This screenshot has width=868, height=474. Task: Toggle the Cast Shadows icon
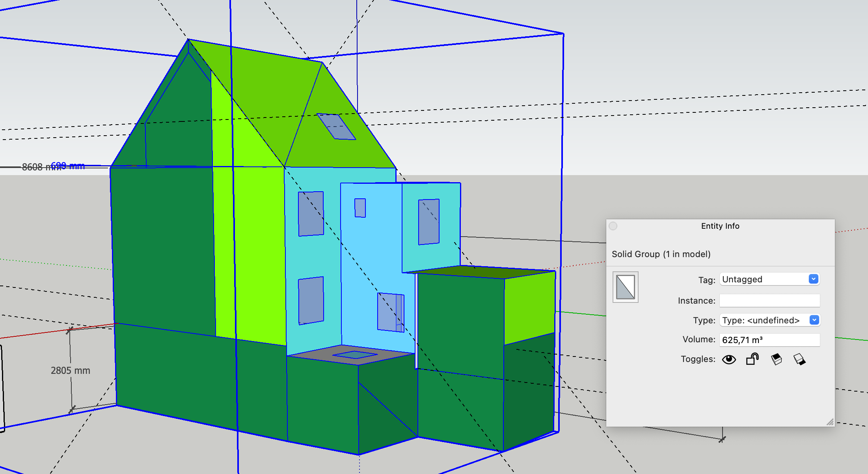click(777, 359)
